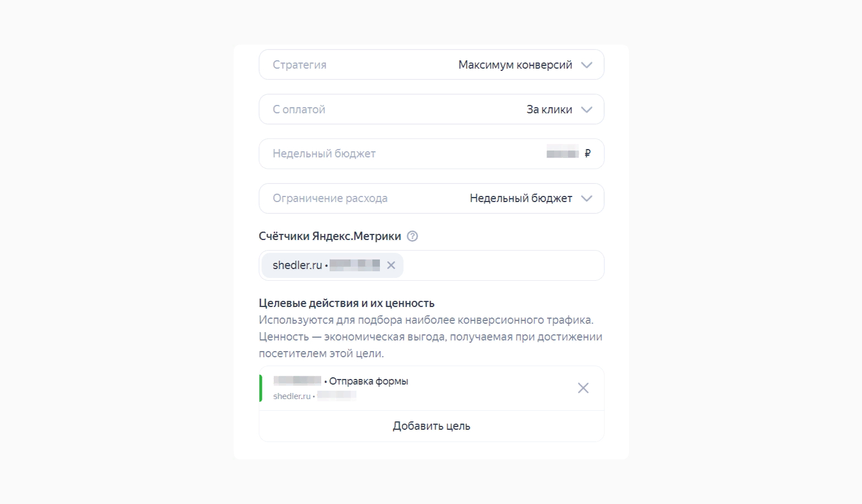Screen dimensions: 862x504
Task: Click the За клики payment value
Action: [x=549, y=109]
